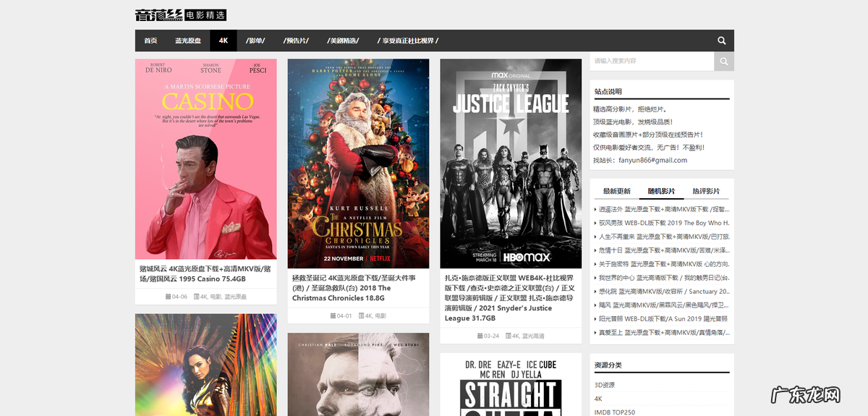Open the Straight Outta Compton poster
The image size is (868, 416).
[511, 385]
